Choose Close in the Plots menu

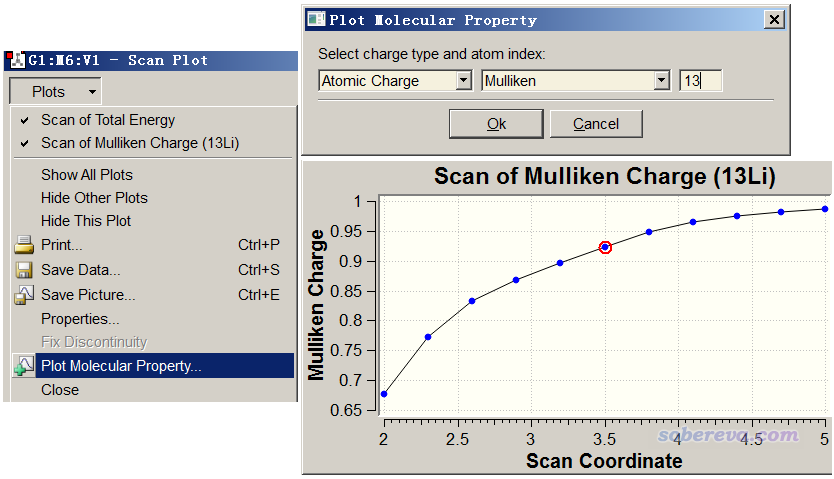tap(60, 390)
